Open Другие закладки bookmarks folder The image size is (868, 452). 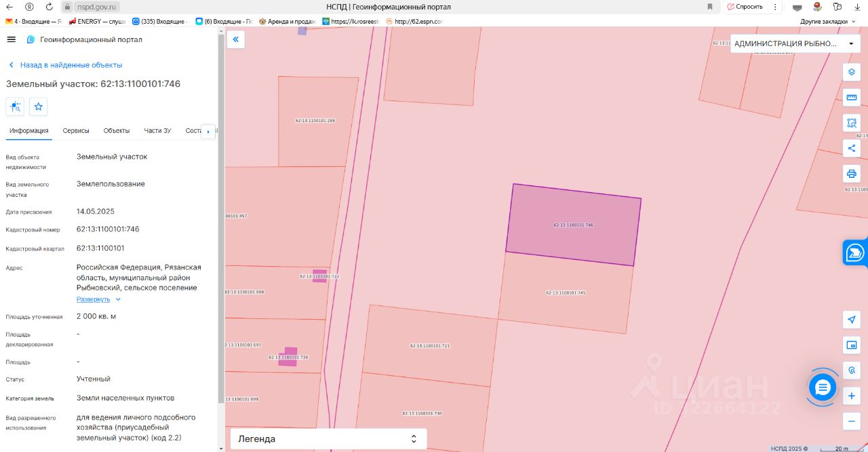(827, 22)
